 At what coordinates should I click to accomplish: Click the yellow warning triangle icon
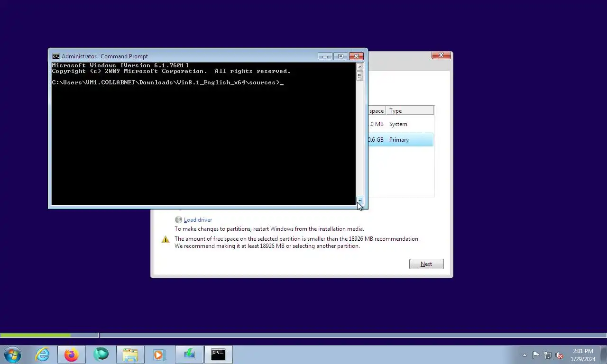[x=166, y=239]
